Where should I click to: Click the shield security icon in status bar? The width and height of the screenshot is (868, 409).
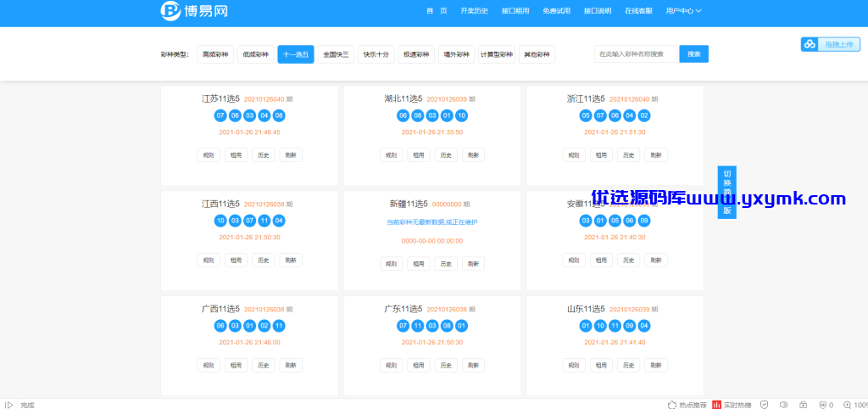[x=764, y=405]
